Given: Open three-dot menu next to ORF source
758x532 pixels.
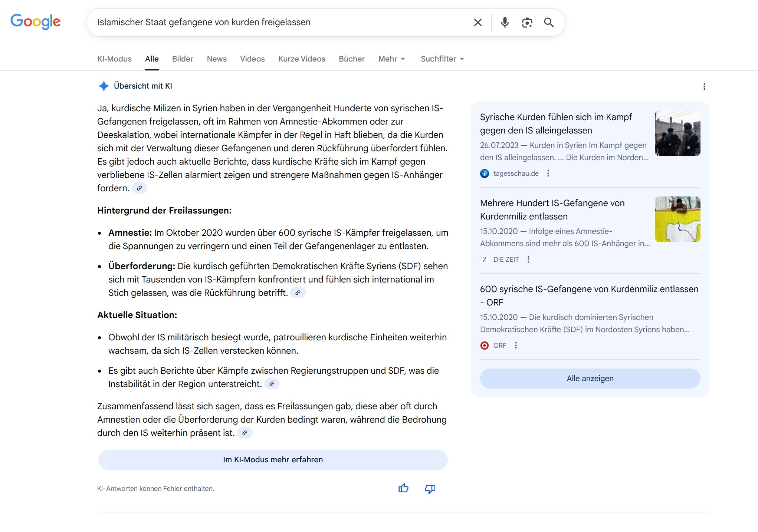Looking at the screenshot, I should point(516,346).
